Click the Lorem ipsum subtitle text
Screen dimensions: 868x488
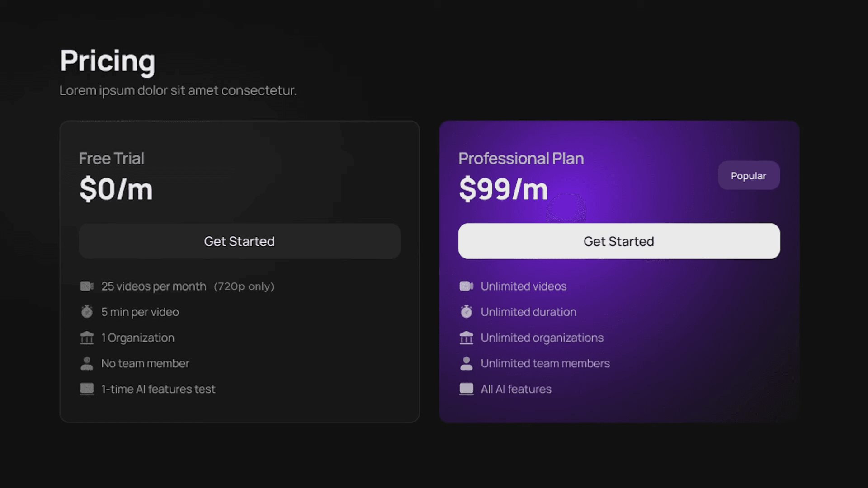click(178, 90)
